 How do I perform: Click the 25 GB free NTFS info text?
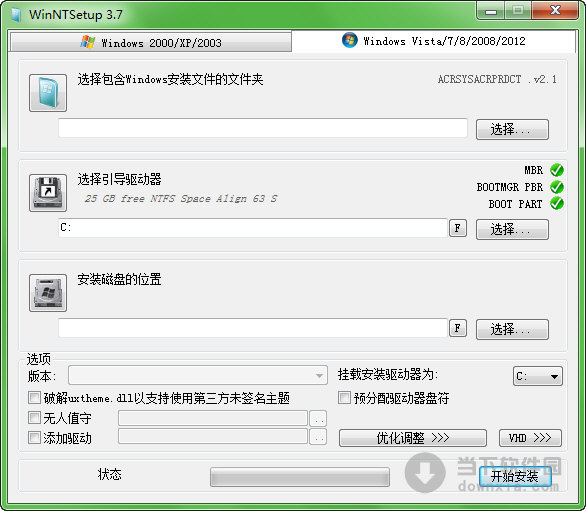[181, 198]
